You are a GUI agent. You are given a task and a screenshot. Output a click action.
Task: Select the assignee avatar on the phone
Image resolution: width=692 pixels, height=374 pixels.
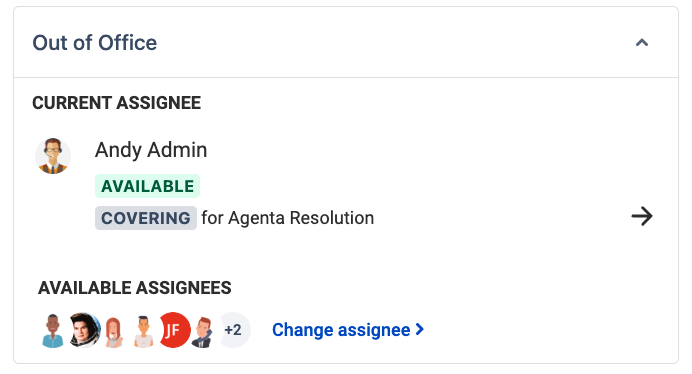[x=202, y=332]
